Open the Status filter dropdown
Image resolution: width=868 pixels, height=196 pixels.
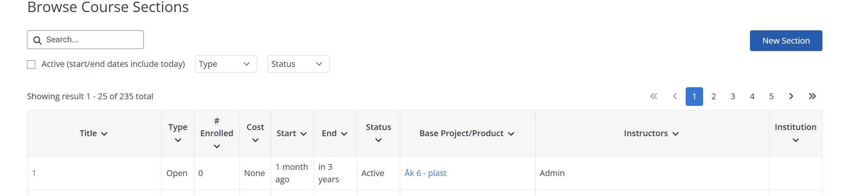(298, 64)
